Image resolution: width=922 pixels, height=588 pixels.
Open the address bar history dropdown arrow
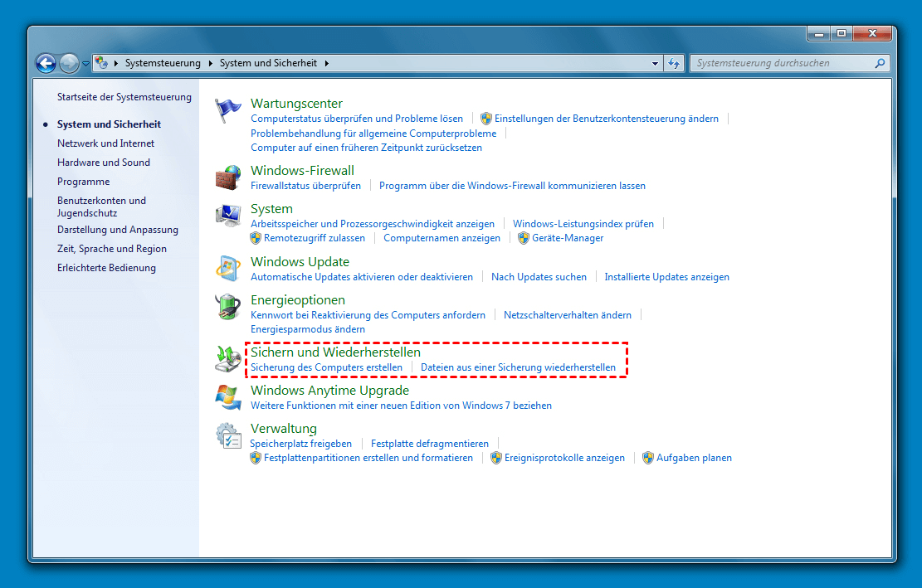tap(655, 63)
